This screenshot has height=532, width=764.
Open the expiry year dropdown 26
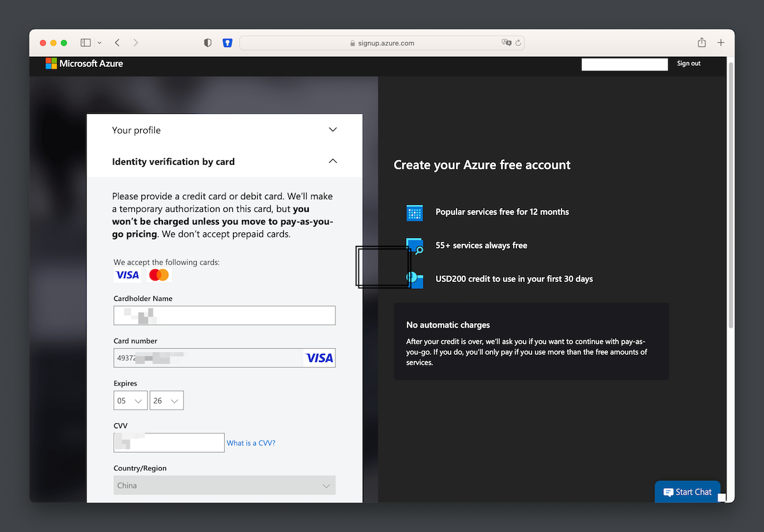(167, 400)
